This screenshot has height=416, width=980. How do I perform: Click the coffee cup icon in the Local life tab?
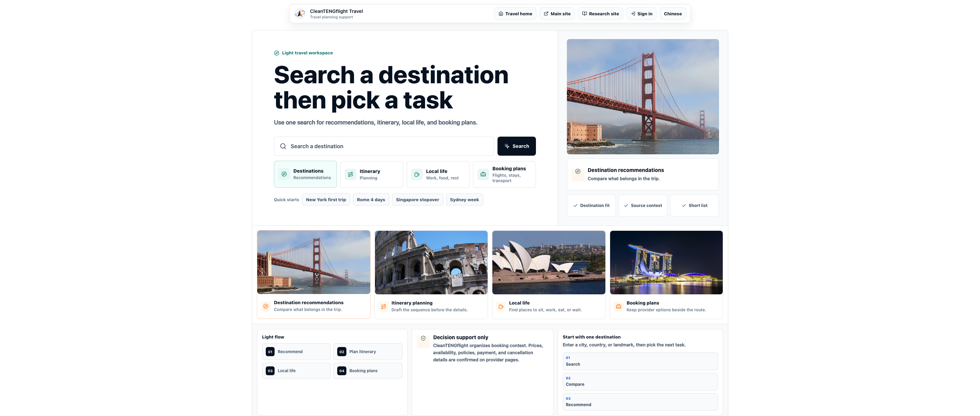click(x=417, y=174)
